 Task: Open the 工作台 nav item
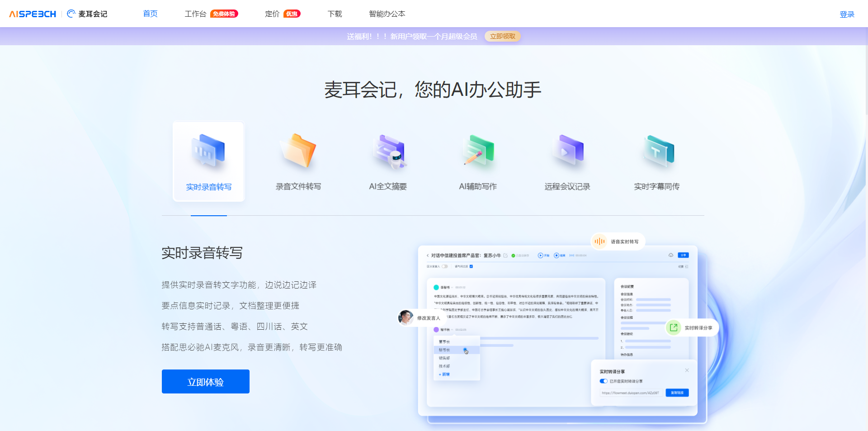(x=195, y=14)
